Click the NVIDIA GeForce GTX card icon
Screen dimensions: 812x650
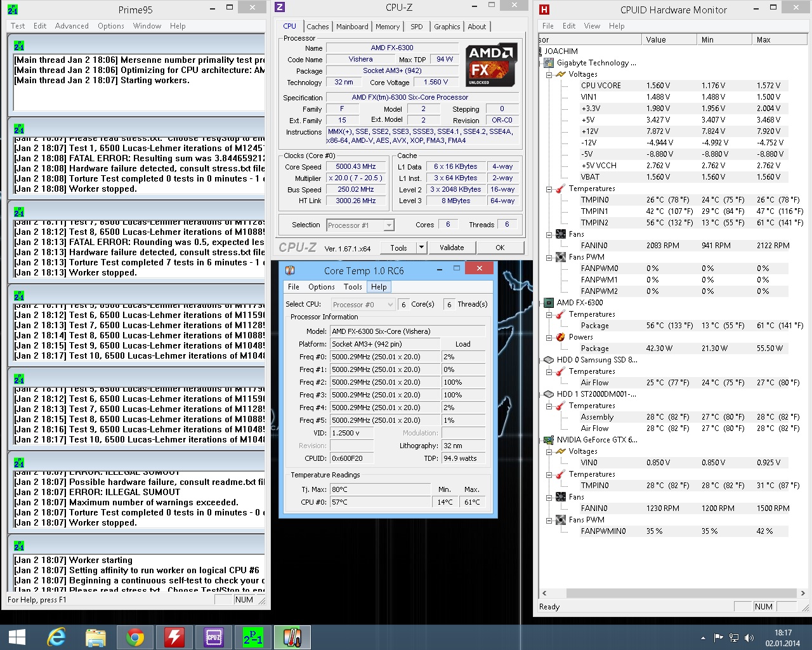549,440
